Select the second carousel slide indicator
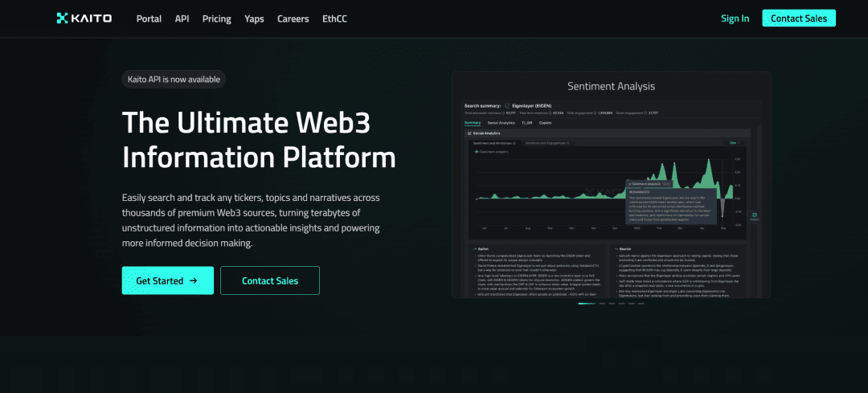This screenshot has height=393, width=868. [x=601, y=304]
